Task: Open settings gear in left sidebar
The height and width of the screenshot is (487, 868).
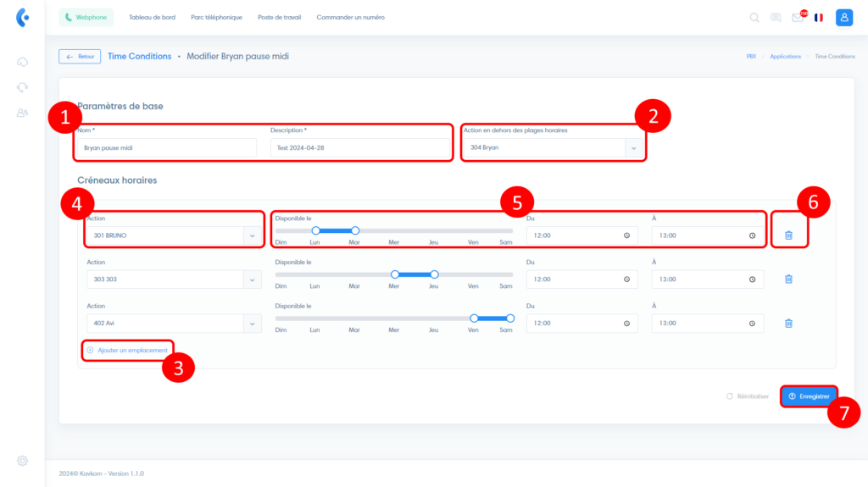Action: click(22, 461)
